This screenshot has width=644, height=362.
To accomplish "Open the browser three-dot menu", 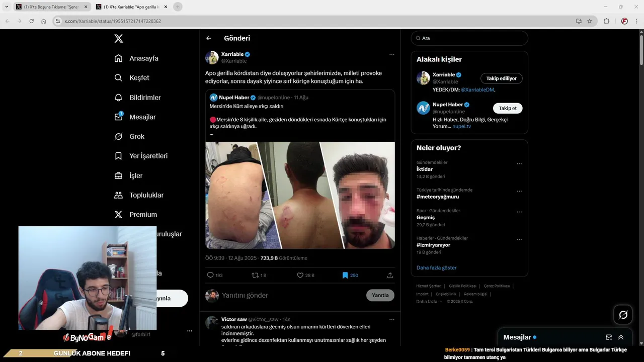I will tap(636, 21).
